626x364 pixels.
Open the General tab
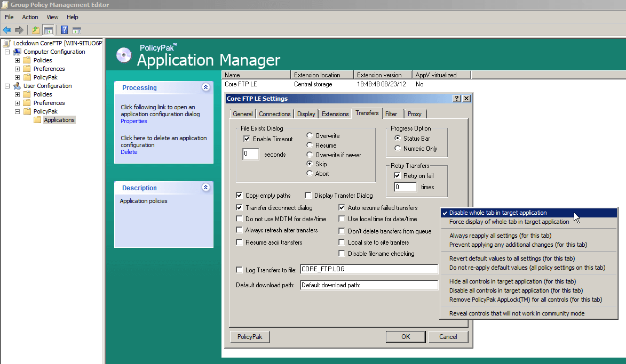pyautogui.click(x=243, y=114)
